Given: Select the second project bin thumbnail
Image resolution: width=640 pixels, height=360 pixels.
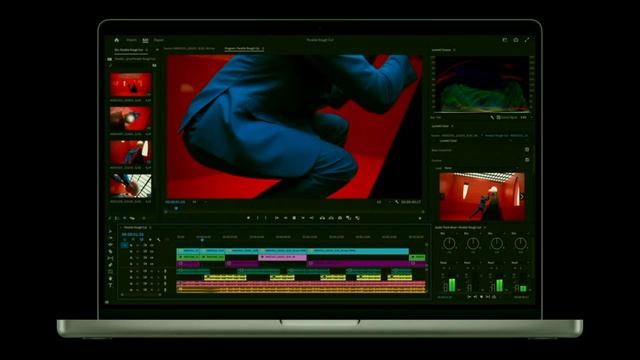Looking at the screenshot, I should point(131,118).
